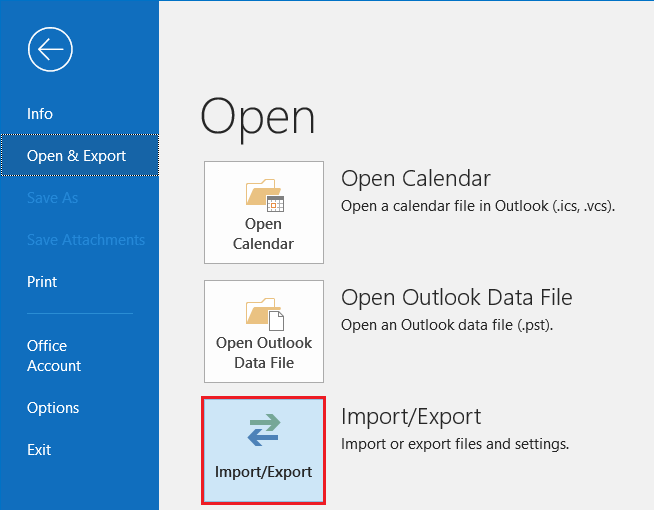Click the Import/Export button tile
Image resolution: width=654 pixels, height=510 pixels.
(264, 450)
